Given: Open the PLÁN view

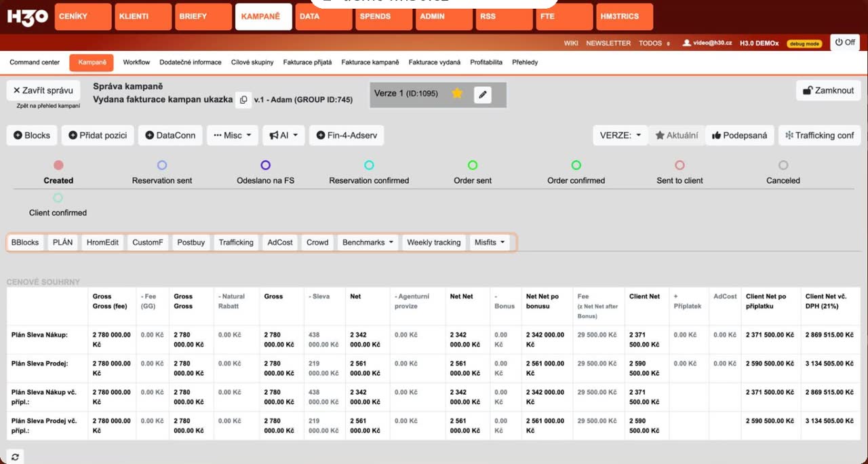Looking at the screenshot, I should pyautogui.click(x=62, y=242).
